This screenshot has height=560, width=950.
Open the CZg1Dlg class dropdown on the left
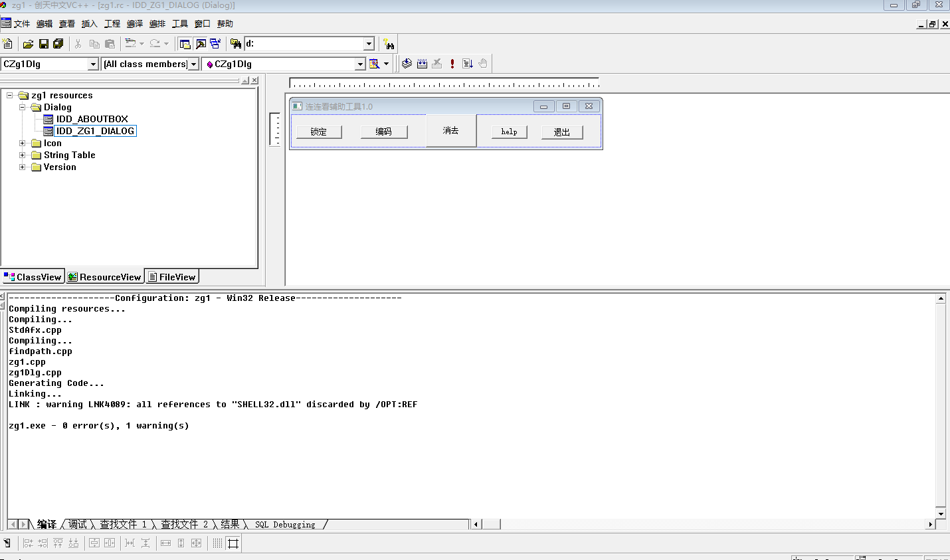tap(93, 64)
